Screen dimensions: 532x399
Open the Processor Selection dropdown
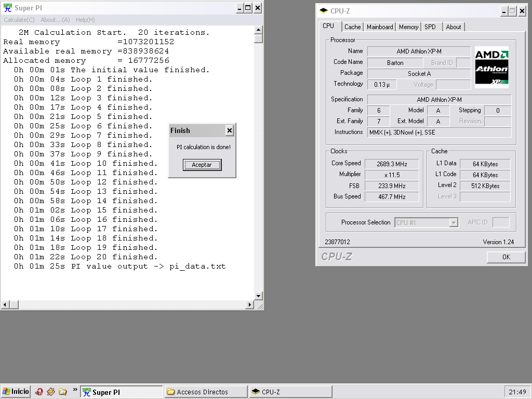click(454, 222)
